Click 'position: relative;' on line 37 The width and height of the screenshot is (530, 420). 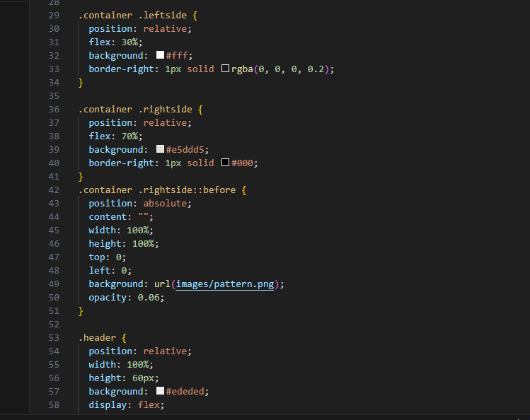pos(140,122)
